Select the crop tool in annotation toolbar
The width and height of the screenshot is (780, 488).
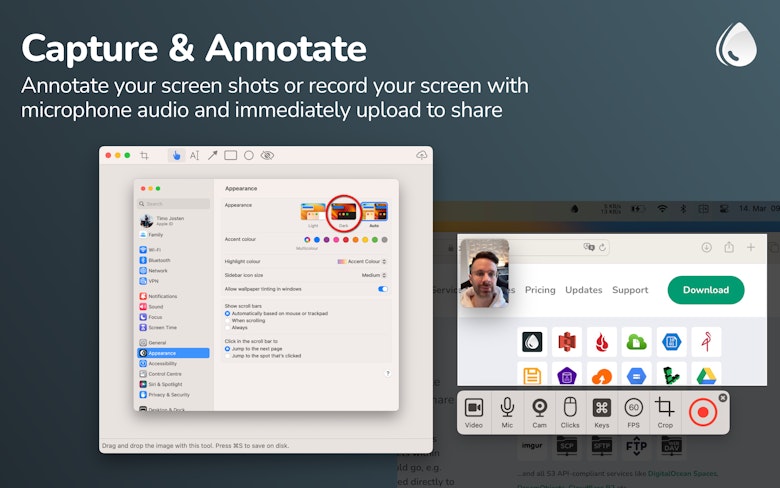click(x=144, y=156)
